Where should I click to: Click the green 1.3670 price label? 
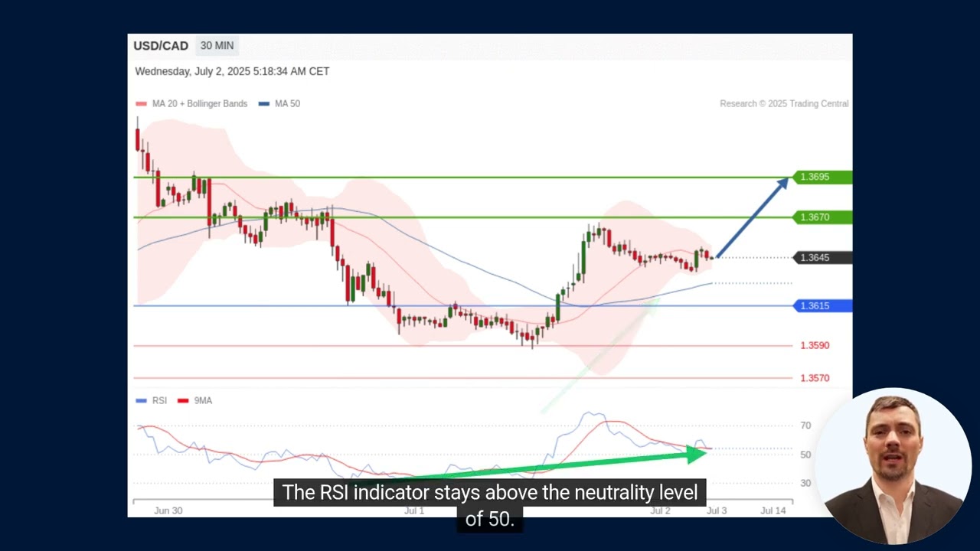click(x=822, y=217)
